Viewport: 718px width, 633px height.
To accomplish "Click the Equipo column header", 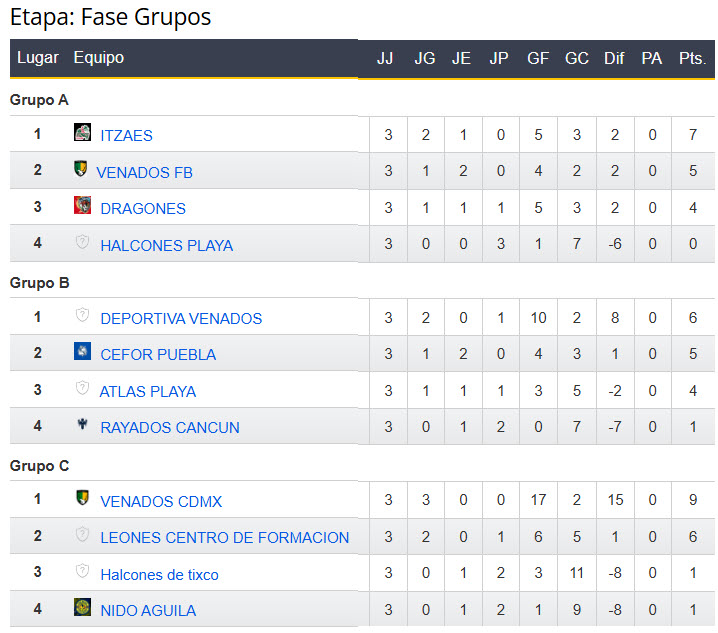I will pyautogui.click(x=99, y=58).
